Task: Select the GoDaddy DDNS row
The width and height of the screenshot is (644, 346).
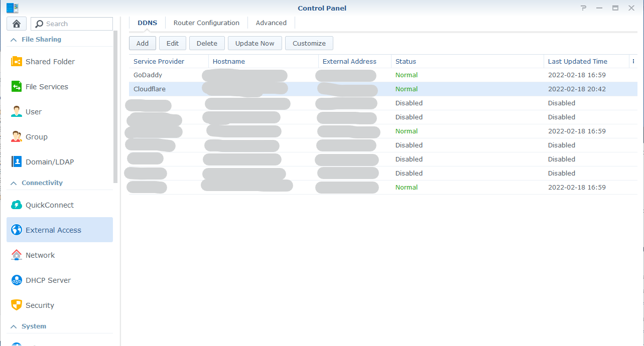Action: (147, 75)
